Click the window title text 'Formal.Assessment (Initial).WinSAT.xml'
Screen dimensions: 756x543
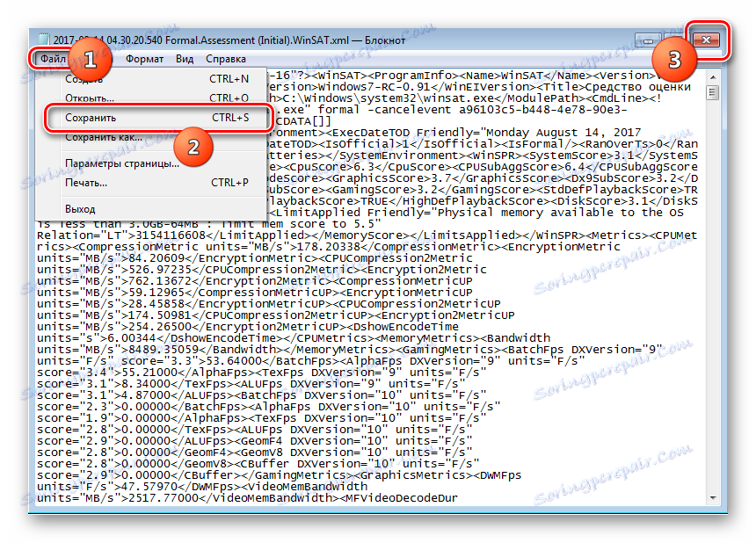(x=257, y=40)
